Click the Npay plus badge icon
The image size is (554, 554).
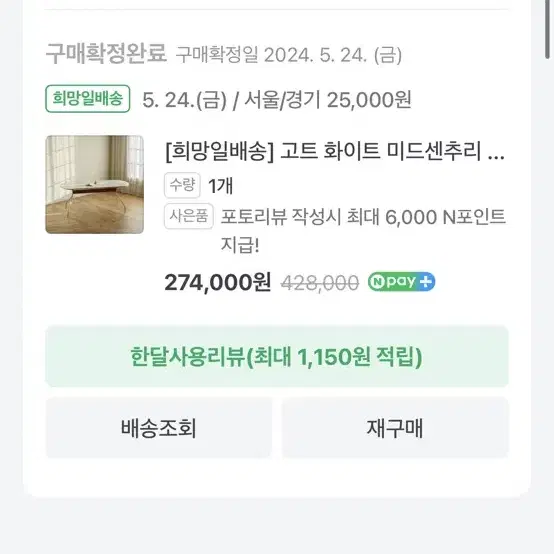(401, 282)
